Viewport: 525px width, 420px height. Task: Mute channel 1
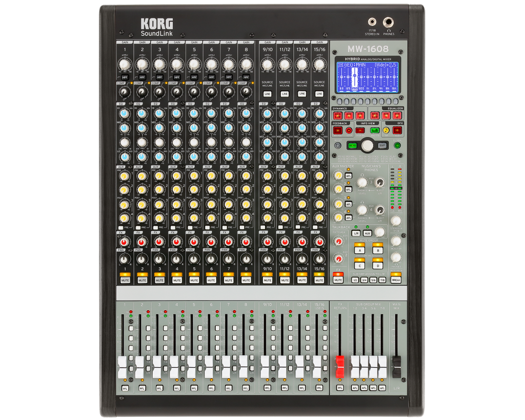(x=125, y=280)
